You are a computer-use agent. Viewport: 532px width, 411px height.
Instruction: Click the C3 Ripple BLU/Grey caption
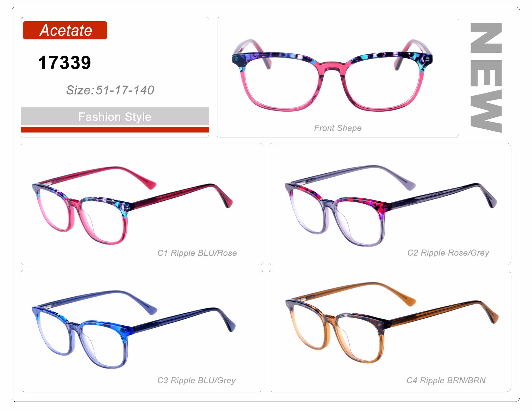196,380
